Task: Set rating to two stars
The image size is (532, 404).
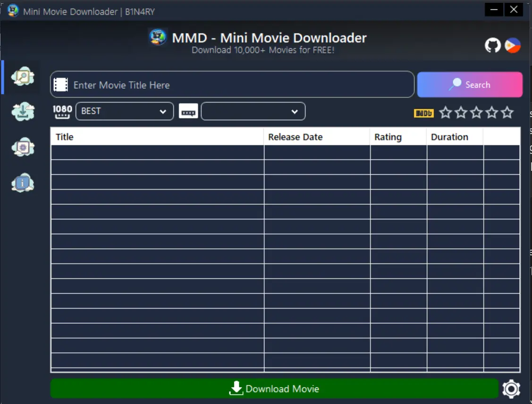Action: pyautogui.click(x=461, y=112)
